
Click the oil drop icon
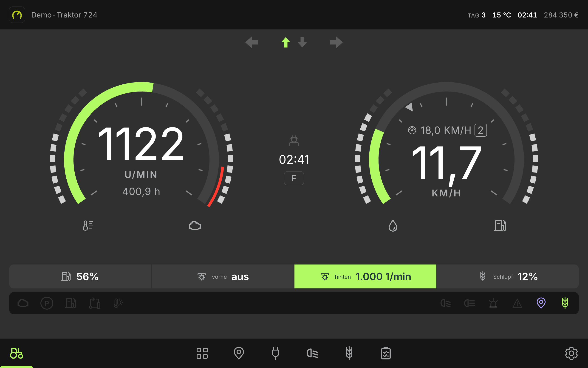[393, 226]
